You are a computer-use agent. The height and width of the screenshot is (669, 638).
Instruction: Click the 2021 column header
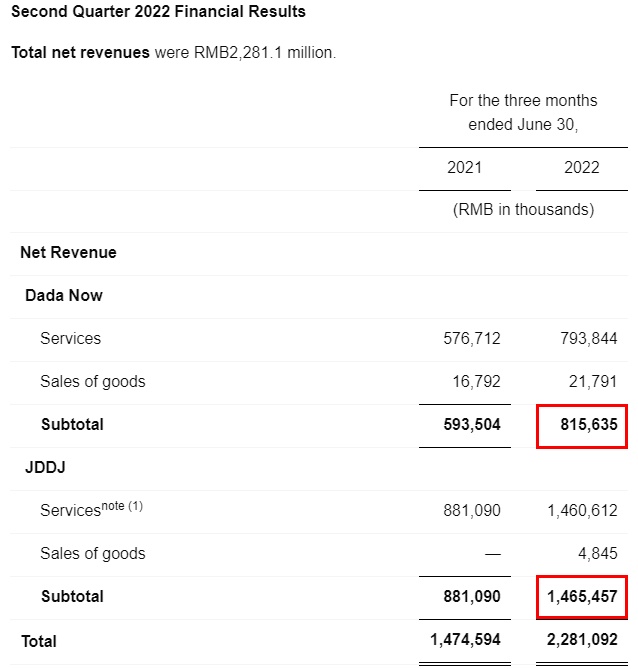coord(464,167)
